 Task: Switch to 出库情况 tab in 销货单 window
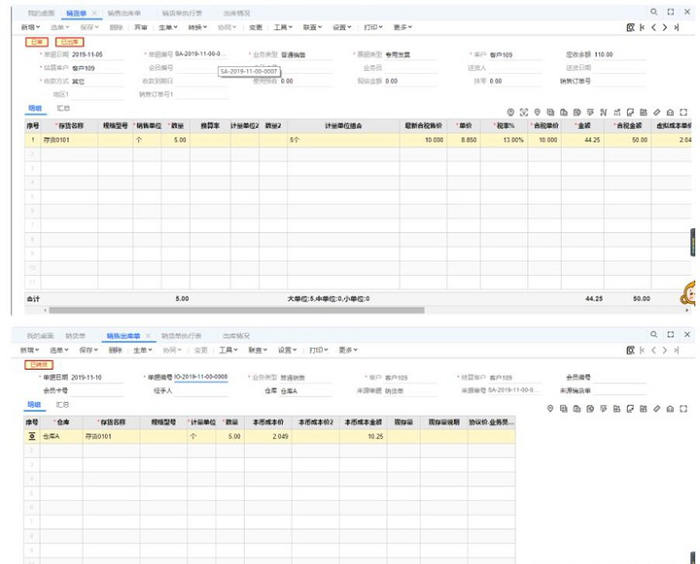pos(237,13)
